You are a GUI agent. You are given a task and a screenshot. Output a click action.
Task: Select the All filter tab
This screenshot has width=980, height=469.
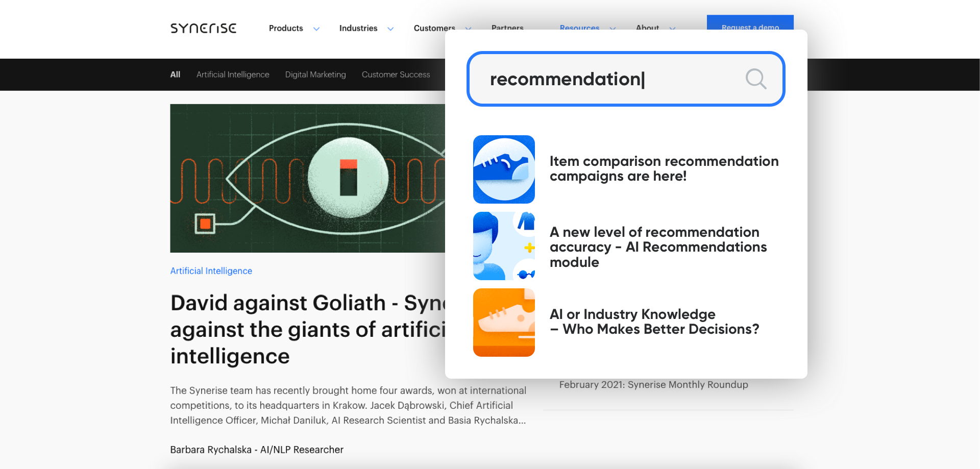click(175, 74)
